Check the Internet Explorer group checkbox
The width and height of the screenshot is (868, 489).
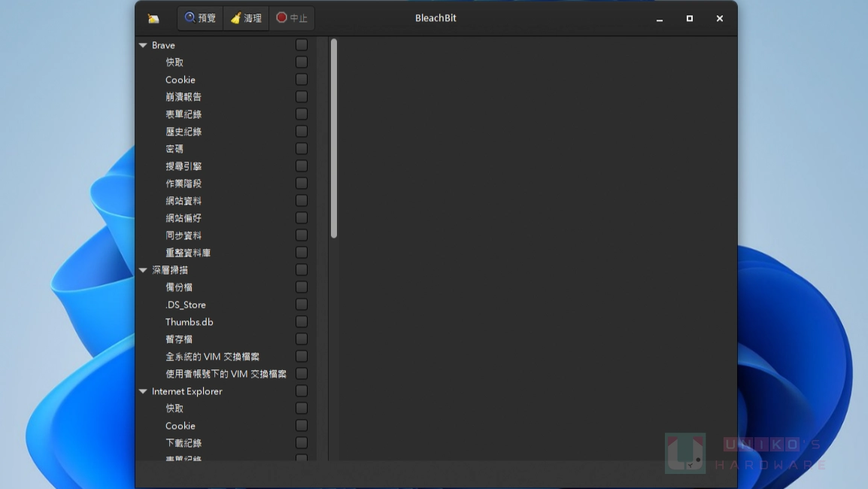[302, 391]
